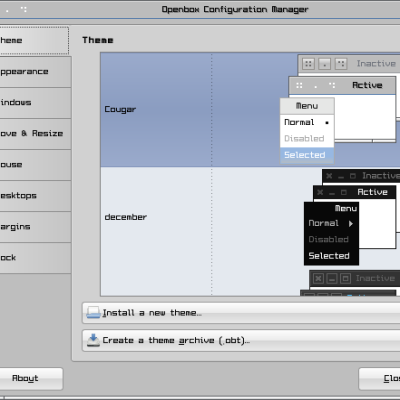Image resolution: width=400 pixels, height=400 pixels.
Task: Click the Close button at bottom right
Action: point(379,379)
